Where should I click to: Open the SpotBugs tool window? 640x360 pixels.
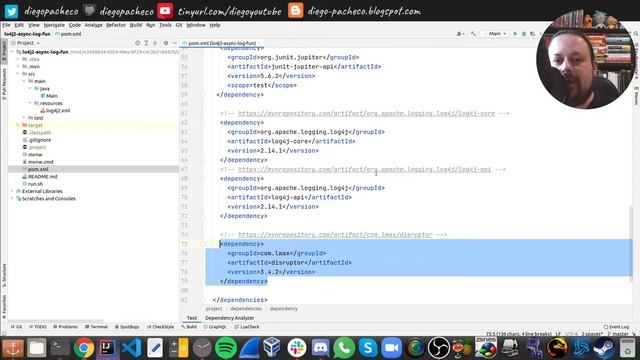point(127,327)
